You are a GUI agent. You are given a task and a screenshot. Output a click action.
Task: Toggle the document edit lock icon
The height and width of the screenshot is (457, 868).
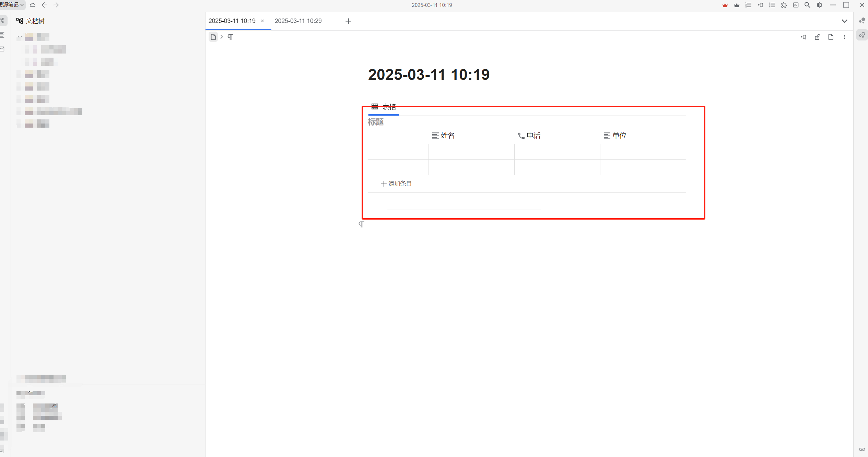pyautogui.click(x=817, y=37)
